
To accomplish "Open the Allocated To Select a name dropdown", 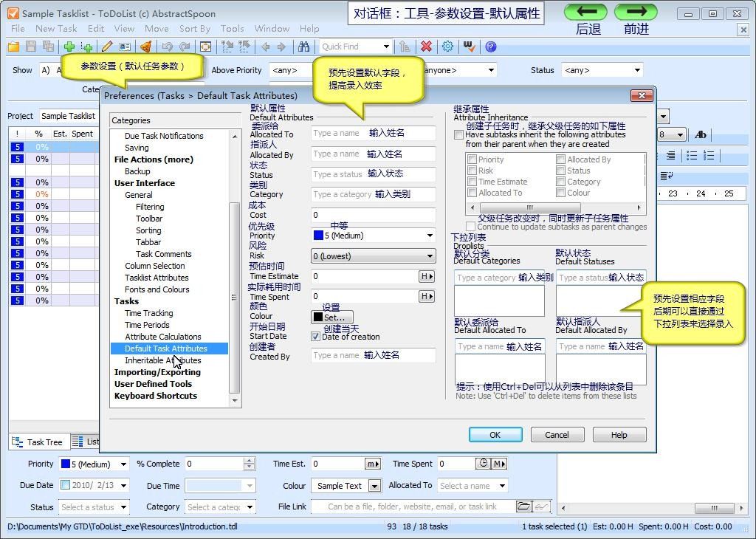I will point(502,486).
